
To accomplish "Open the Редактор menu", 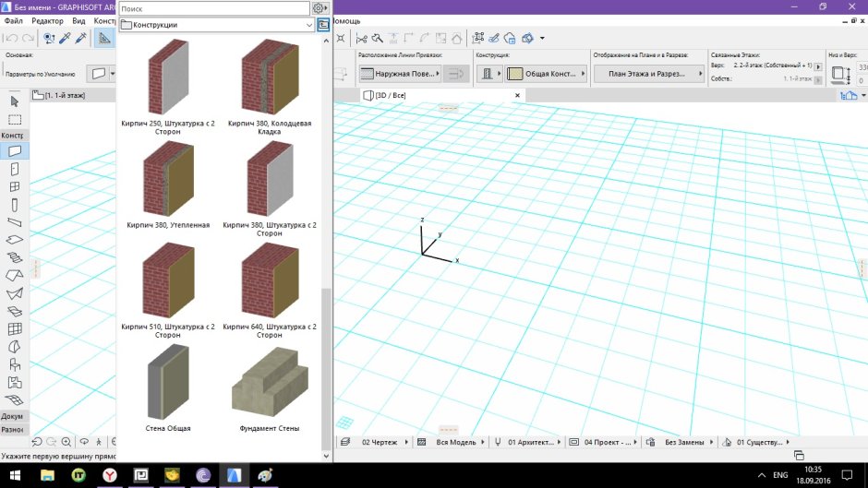I will [47, 21].
